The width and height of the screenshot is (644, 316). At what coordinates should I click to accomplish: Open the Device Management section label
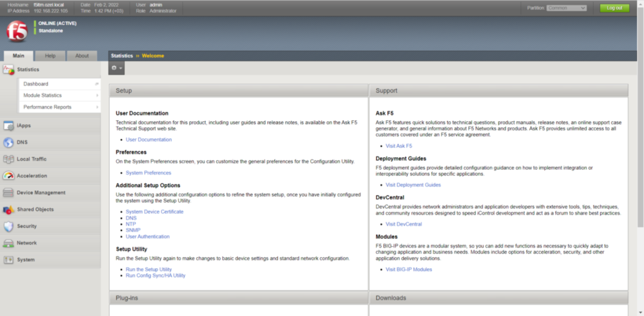tap(41, 193)
